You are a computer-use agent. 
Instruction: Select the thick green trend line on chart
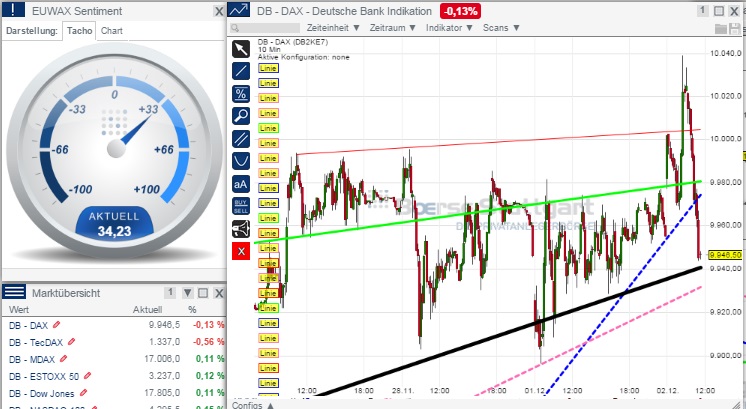(x=476, y=211)
